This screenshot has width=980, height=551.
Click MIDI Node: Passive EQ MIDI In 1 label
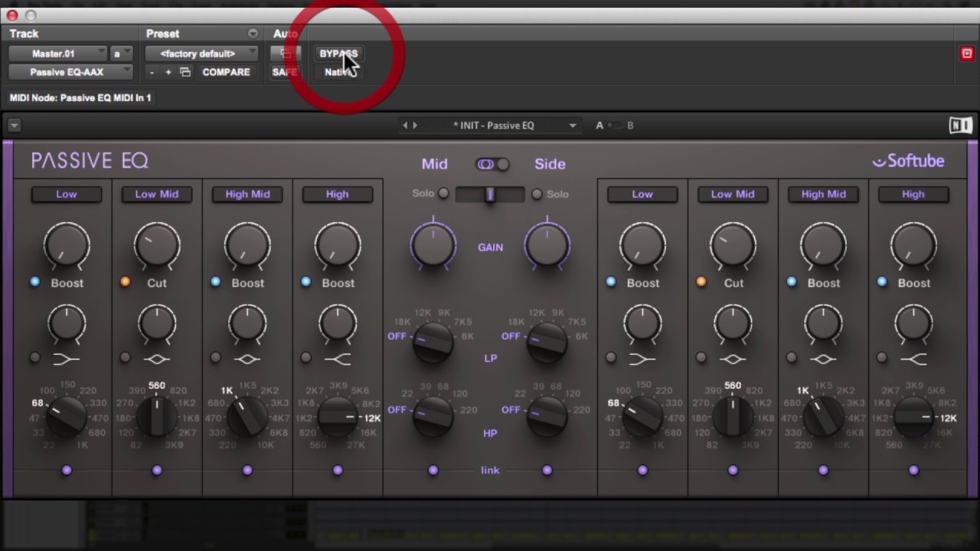tap(80, 98)
